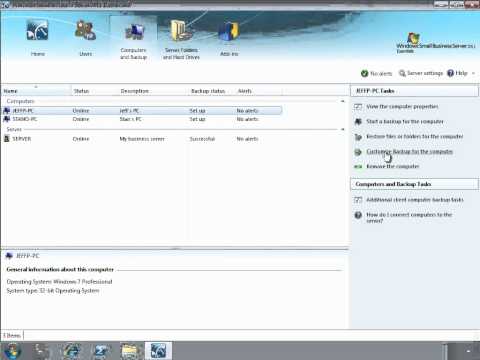Screen dimensions: 480x360
Task: Click the STANO-PC computer icon
Action: click(7, 119)
